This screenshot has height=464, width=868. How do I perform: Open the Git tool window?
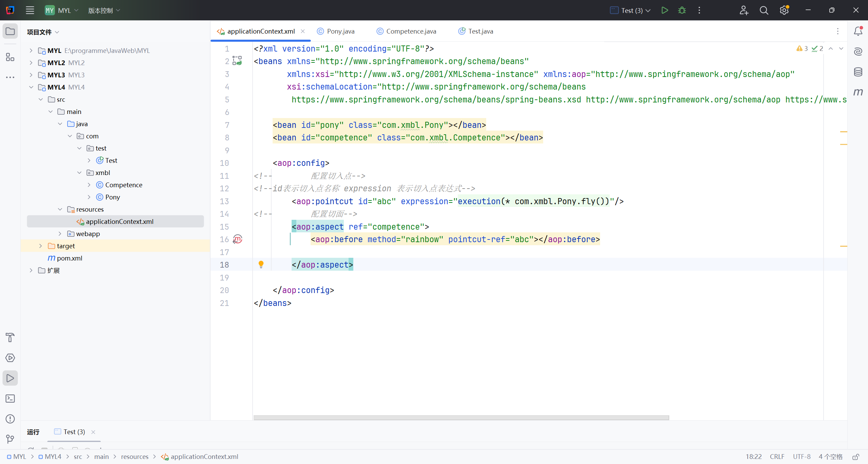[10, 439]
